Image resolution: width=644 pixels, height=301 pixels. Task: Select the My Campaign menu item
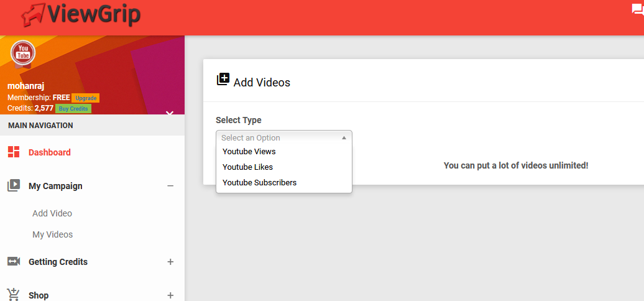click(55, 186)
